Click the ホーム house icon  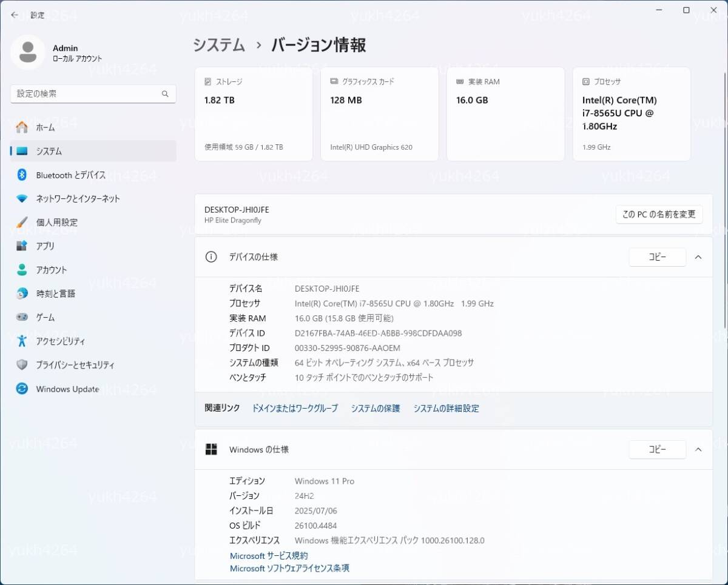[x=22, y=127]
